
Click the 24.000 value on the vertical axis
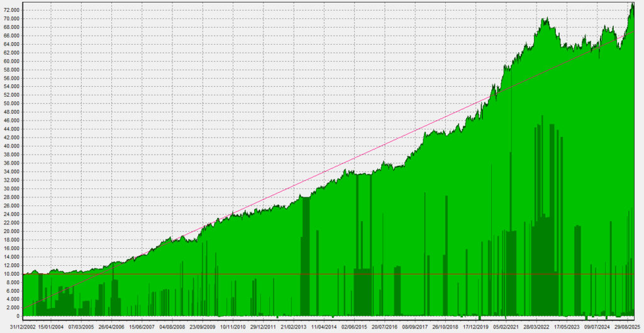pos(13,214)
